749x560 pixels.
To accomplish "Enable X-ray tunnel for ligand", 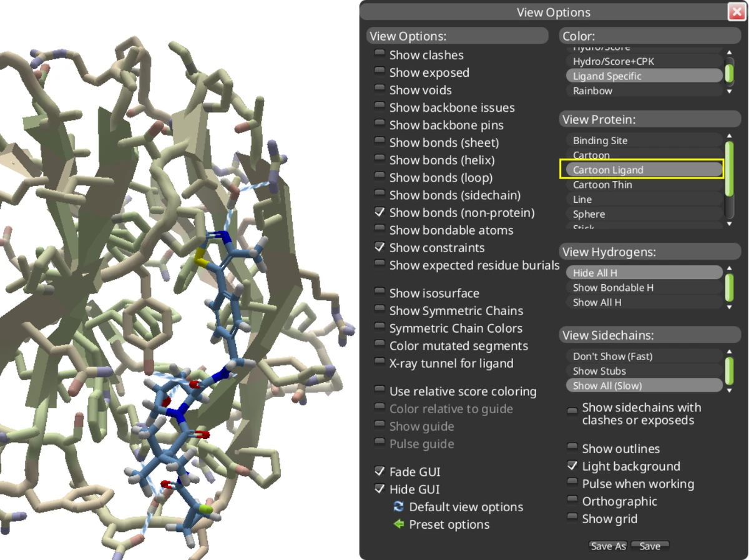I will coord(379,361).
